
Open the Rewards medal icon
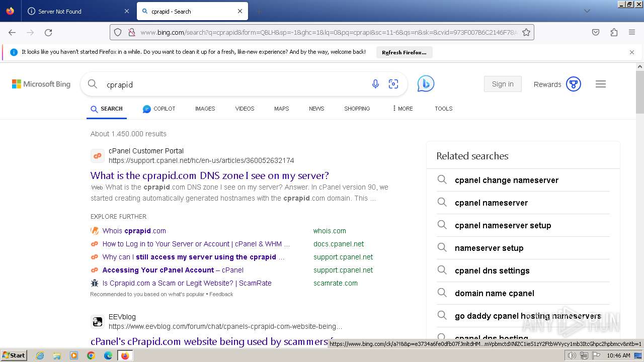point(574,84)
